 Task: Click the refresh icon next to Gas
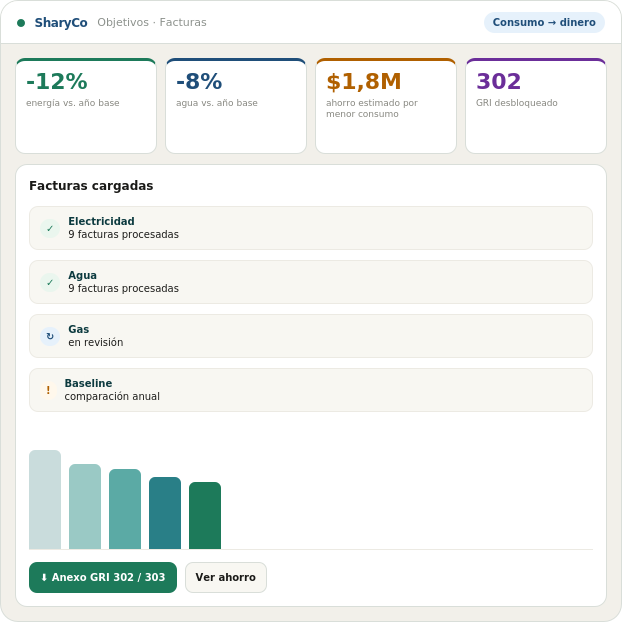click(x=50, y=336)
